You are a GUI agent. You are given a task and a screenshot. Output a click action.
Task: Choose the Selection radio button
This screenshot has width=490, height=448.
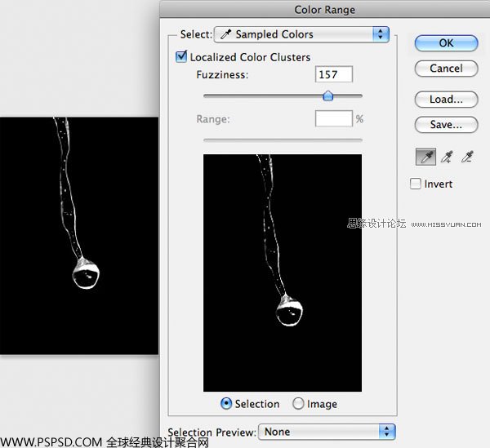tap(226, 404)
